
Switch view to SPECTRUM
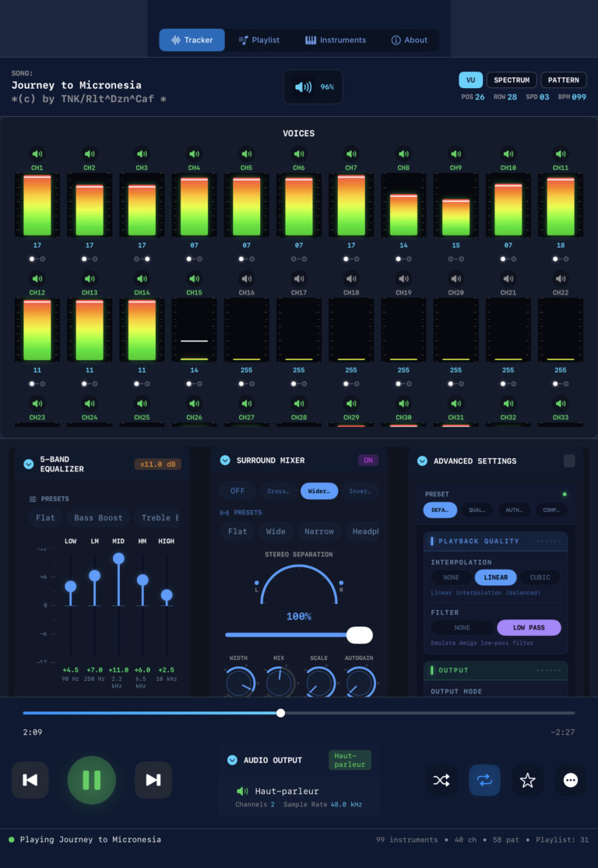click(x=512, y=79)
